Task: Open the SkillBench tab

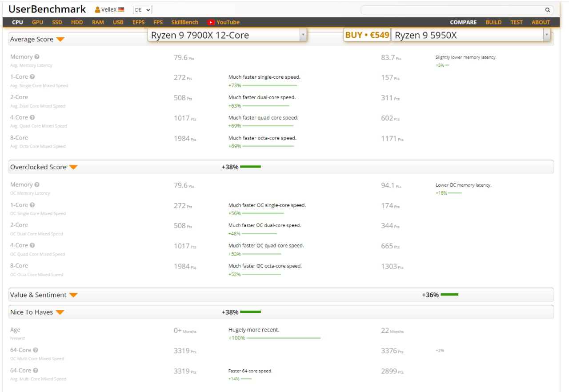Action: point(185,22)
